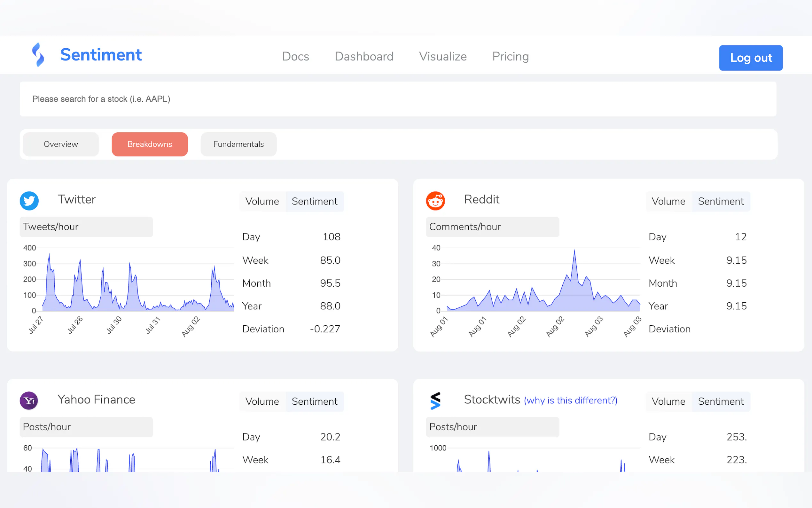The height and width of the screenshot is (508, 812).
Task: Switch Twitter panel to Sentiment
Action: tap(315, 201)
